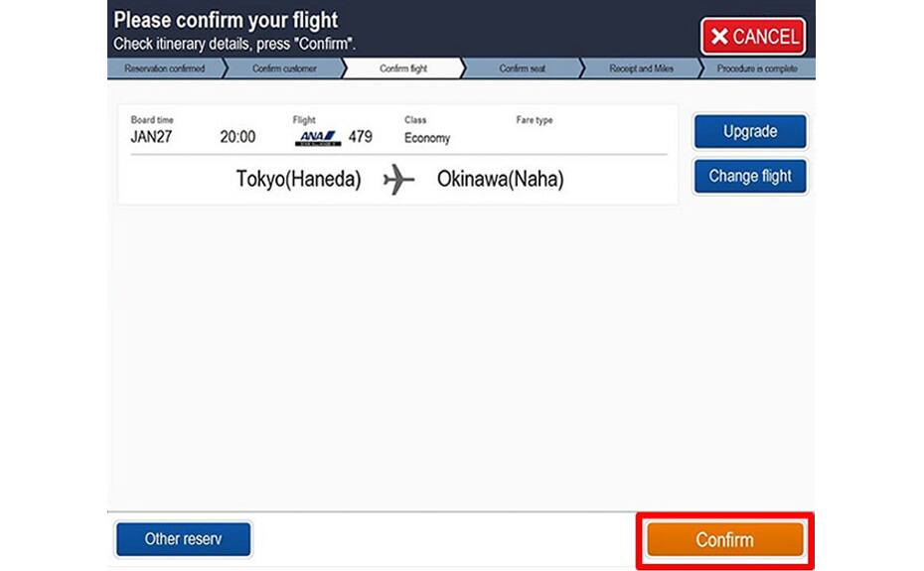Click the JAN27 board date
This screenshot has width=924, height=571.
tap(151, 137)
